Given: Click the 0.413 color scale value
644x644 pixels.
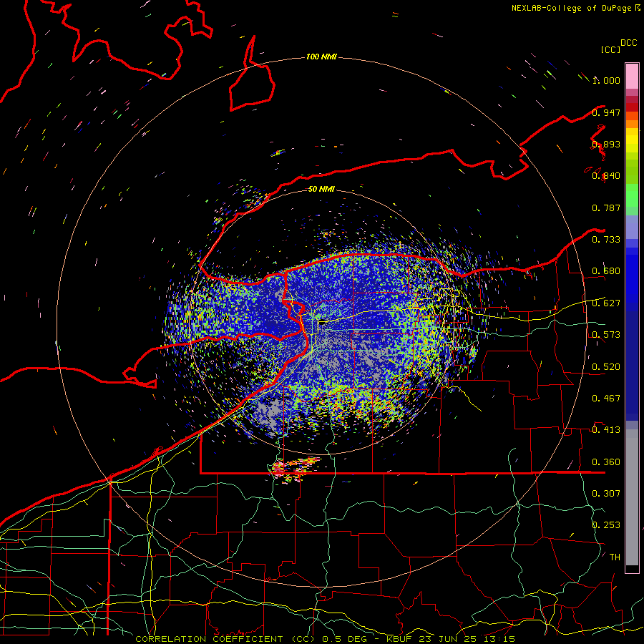Looking at the screenshot, I should 606,429.
